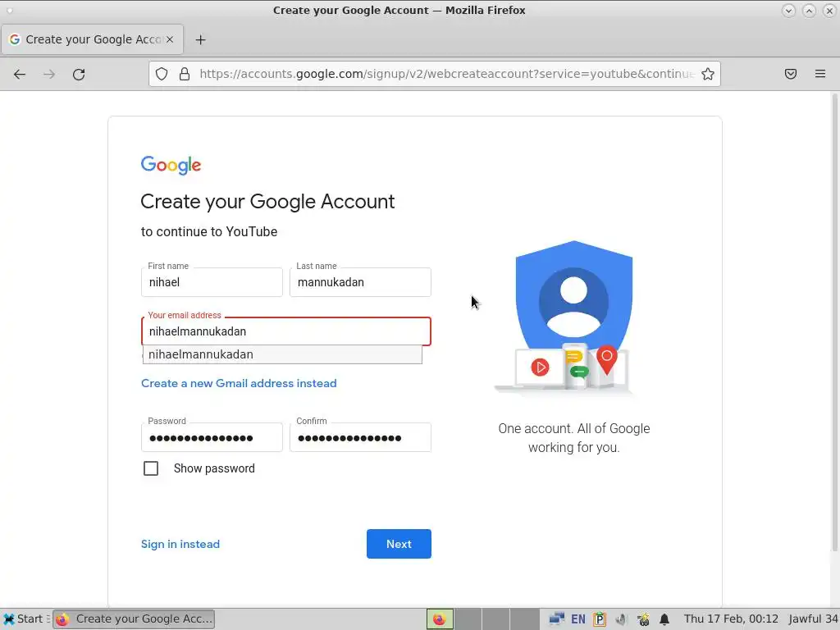Choose the nihaelmannukadan autocomplete suggestion
The height and width of the screenshot is (630, 840).
coord(282,354)
